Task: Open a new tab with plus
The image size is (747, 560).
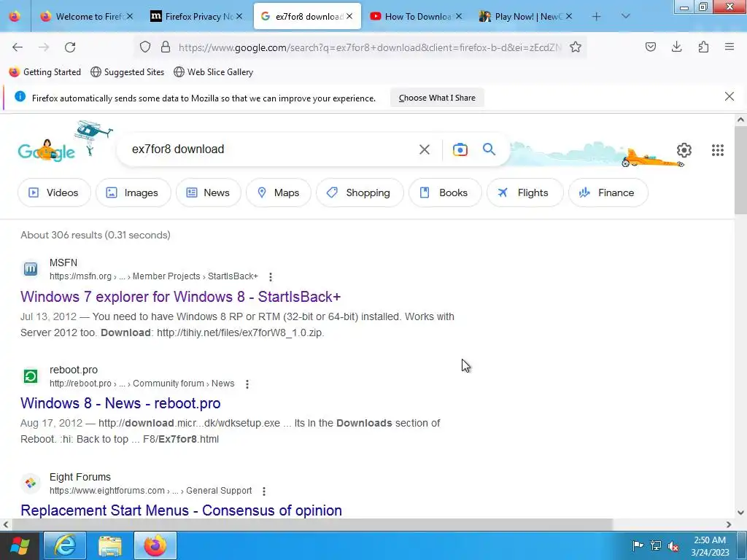Action: 597,17
